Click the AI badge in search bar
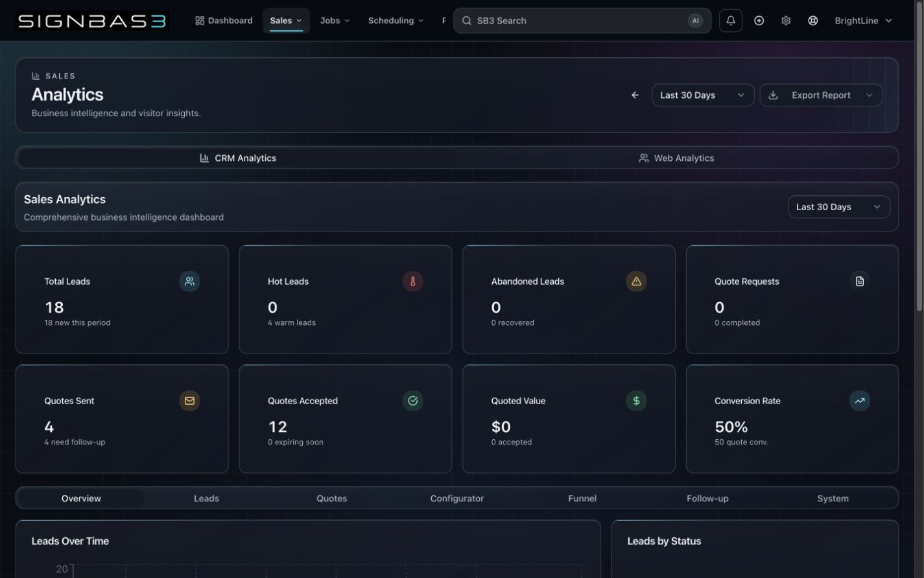Screen dimensions: 924x578 point(695,21)
